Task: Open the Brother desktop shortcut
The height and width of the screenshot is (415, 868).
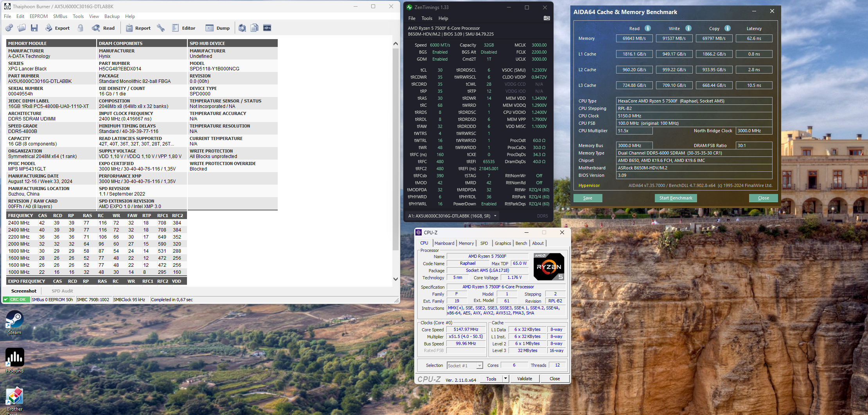Action: 14,401
